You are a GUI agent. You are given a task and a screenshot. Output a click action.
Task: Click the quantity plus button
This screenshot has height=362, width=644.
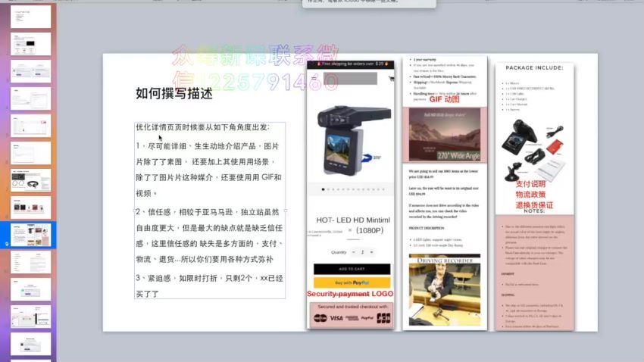372,252
